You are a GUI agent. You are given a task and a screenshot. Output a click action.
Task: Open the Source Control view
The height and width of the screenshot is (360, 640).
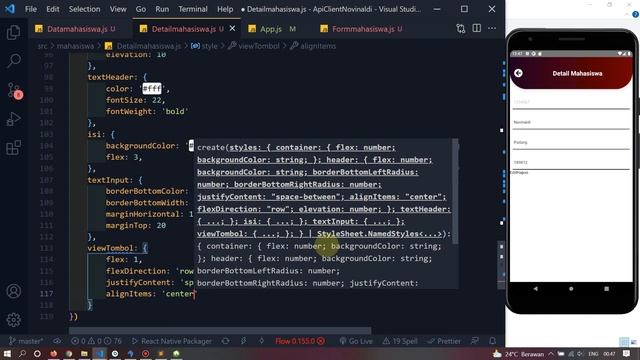(x=13, y=90)
